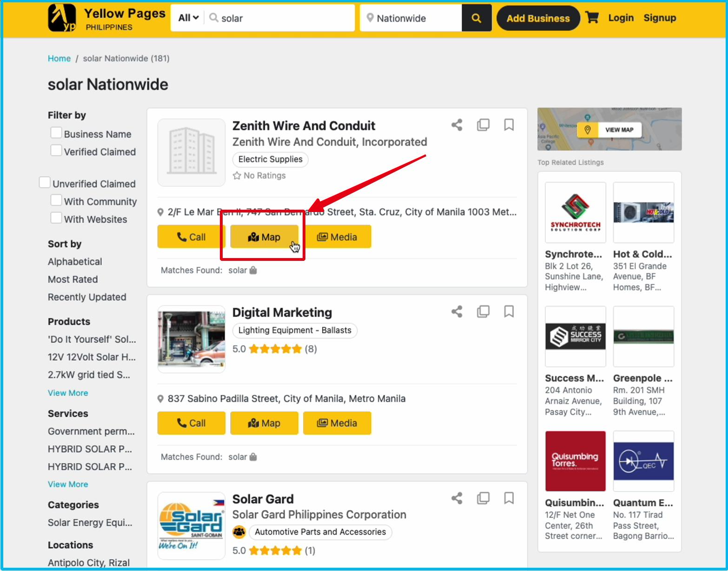Click Digital Marketing five-star rating

[x=275, y=349]
